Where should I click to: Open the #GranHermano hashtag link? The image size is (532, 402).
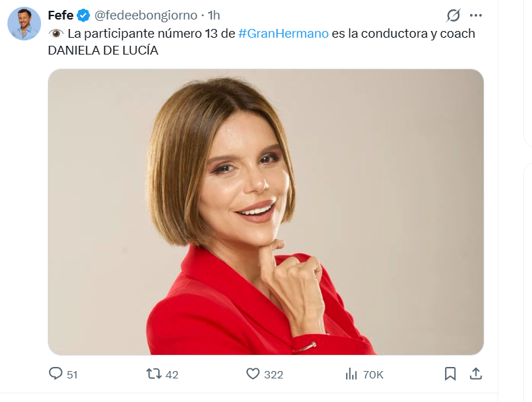pos(283,34)
